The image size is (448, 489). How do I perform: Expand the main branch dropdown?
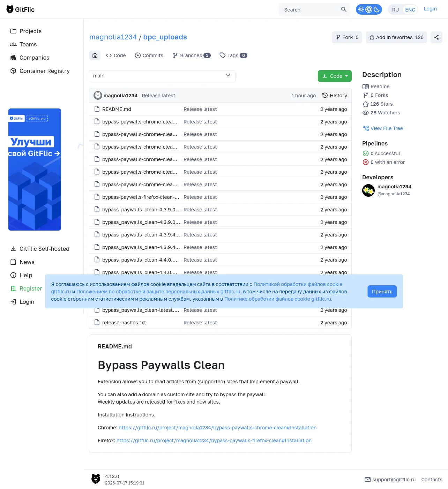(x=162, y=76)
